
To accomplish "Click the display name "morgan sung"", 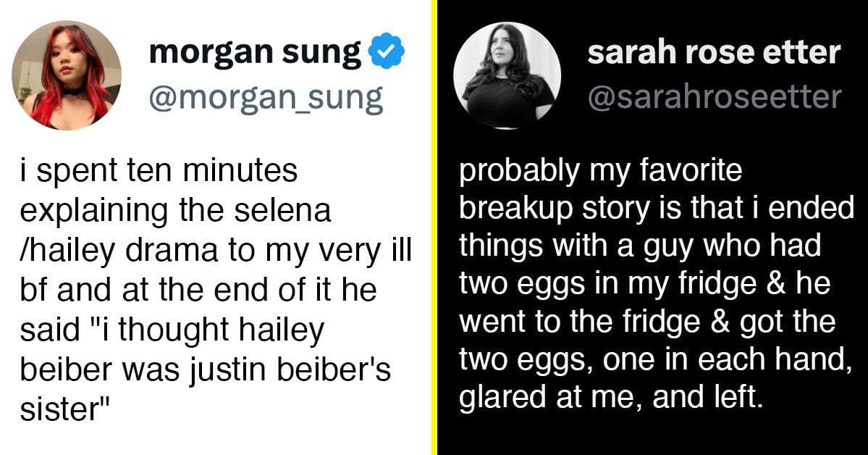I will pyautogui.click(x=255, y=52).
